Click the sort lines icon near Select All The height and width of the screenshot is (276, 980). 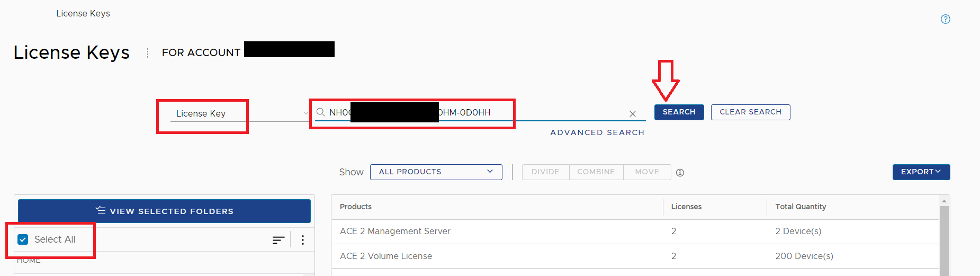tap(278, 240)
